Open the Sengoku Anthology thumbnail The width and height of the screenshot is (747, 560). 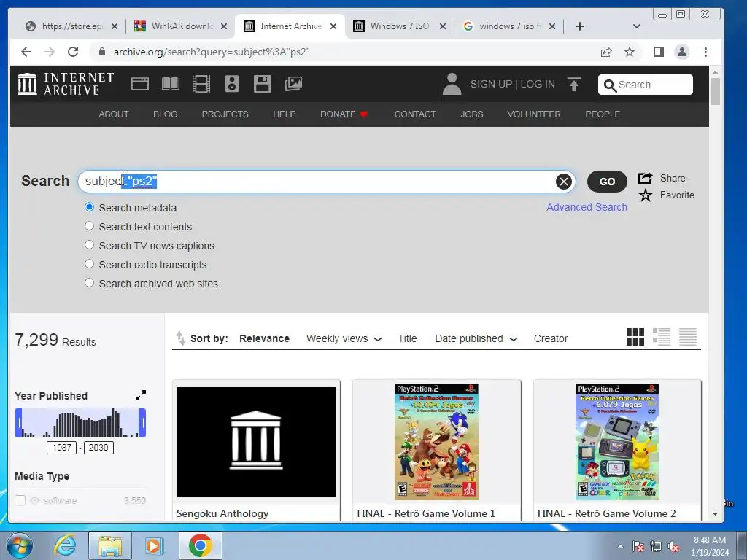click(x=256, y=441)
